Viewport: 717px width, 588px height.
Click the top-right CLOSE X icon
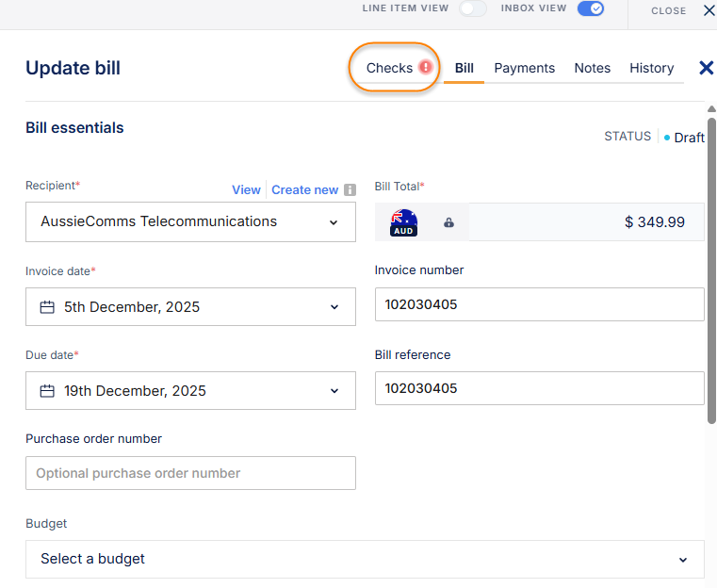pos(709,10)
